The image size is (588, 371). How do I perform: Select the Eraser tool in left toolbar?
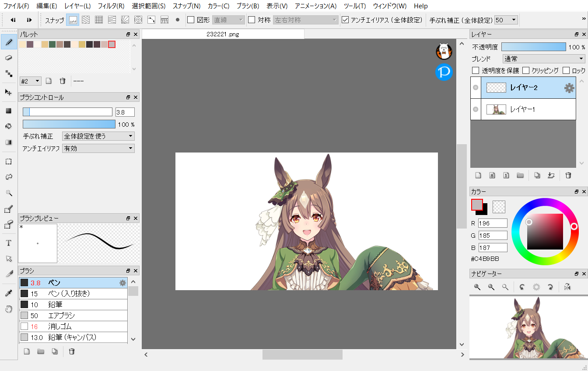(x=8, y=58)
